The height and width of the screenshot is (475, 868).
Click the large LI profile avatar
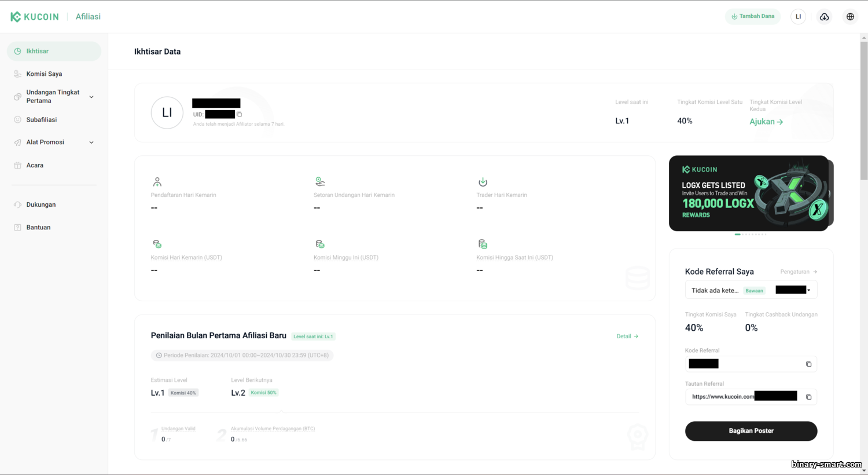tap(167, 112)
